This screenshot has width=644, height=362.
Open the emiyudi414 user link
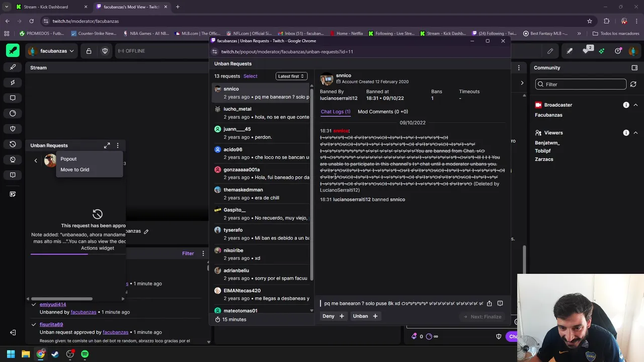53,304
